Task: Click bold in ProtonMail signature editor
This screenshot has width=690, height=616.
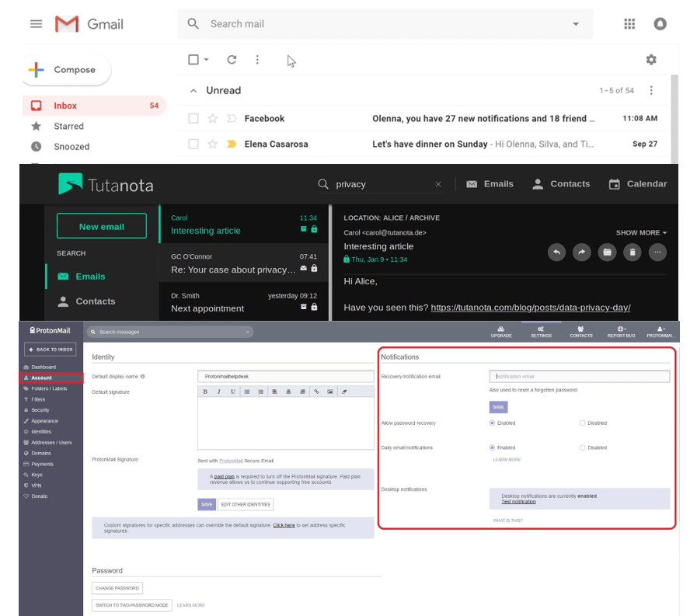Action: 204,392
